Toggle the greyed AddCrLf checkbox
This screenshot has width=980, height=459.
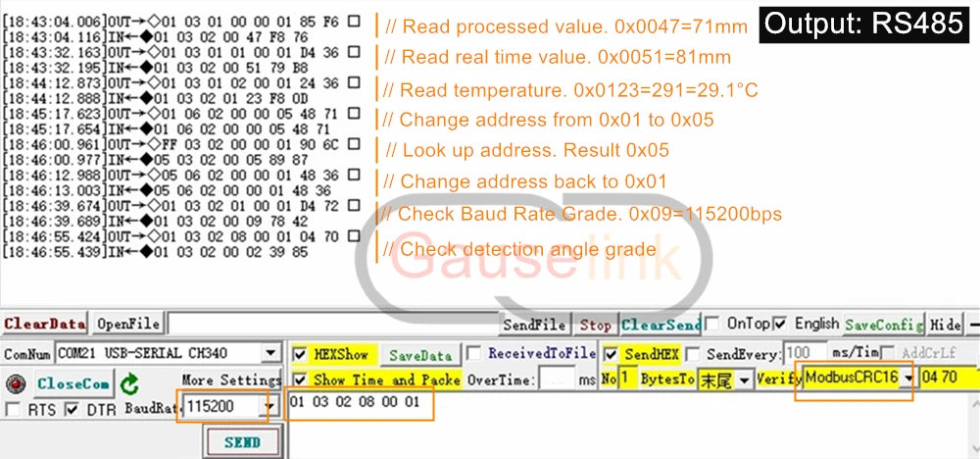(888, 353)
